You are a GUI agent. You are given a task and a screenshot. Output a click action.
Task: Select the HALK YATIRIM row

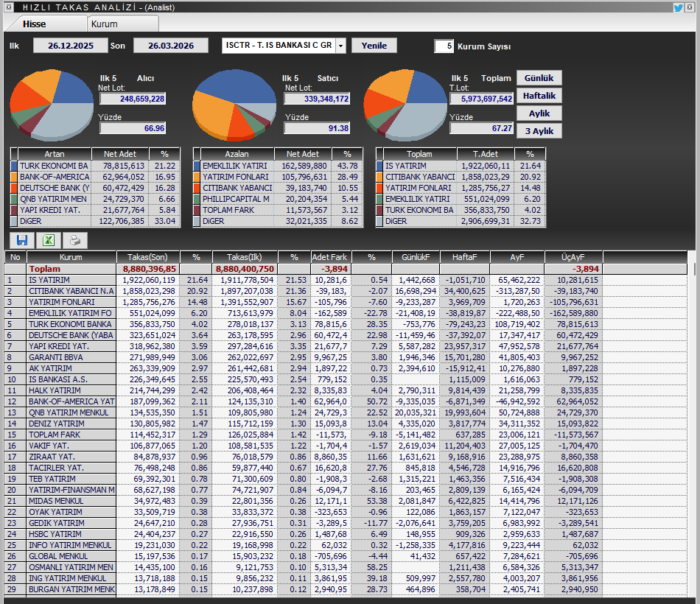click(346, 390)
